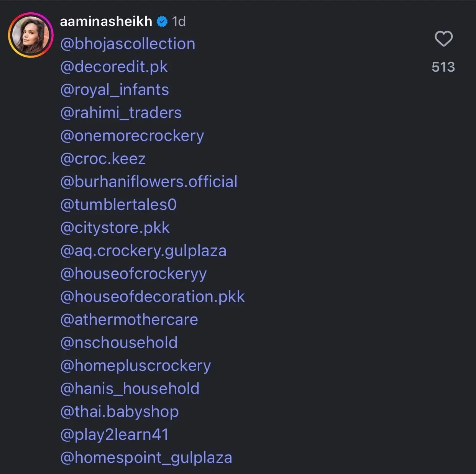Viewport: 476px width, 474px height.
Task: Visit the @aq.crockery.gulplaza mention
Action: [x=143, y=251]
